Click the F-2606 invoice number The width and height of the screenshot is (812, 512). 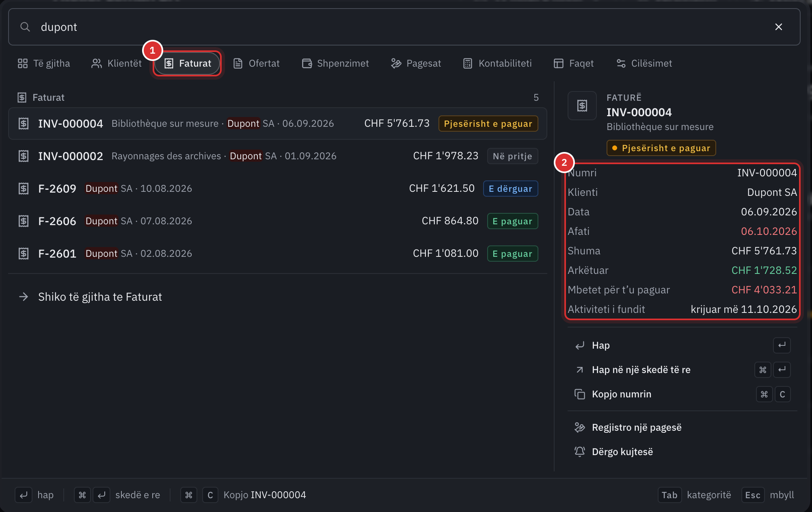57,221
